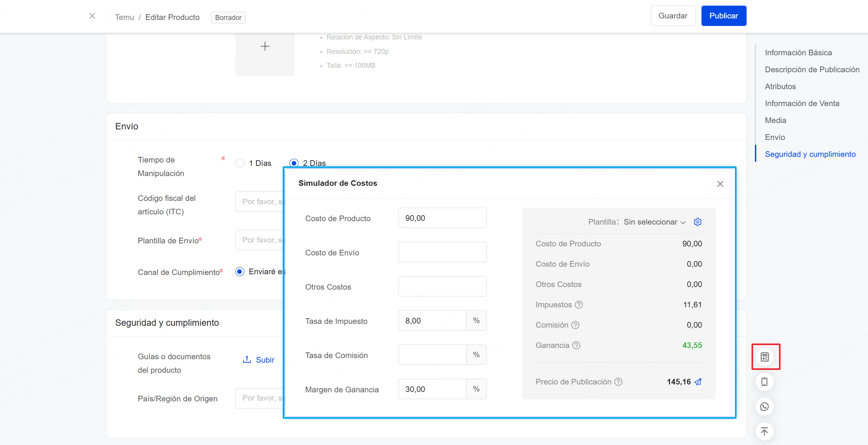Open WhatsApp support icon

pyautogui.click(x=765, y=407)
